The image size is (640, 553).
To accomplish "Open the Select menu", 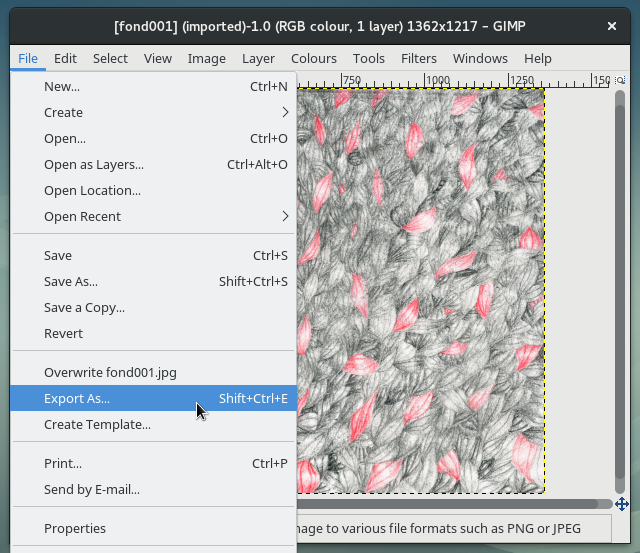I will (x=110, y=58).
